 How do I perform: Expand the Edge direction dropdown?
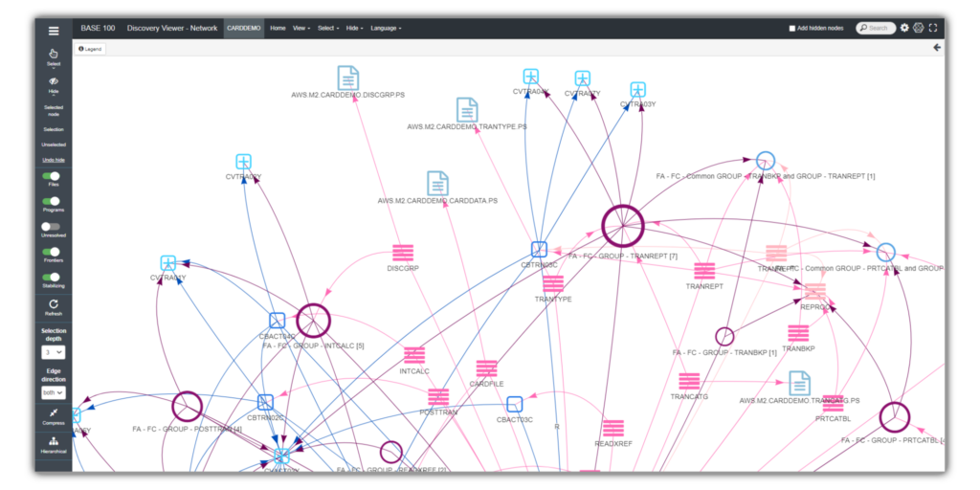point(54,392)
